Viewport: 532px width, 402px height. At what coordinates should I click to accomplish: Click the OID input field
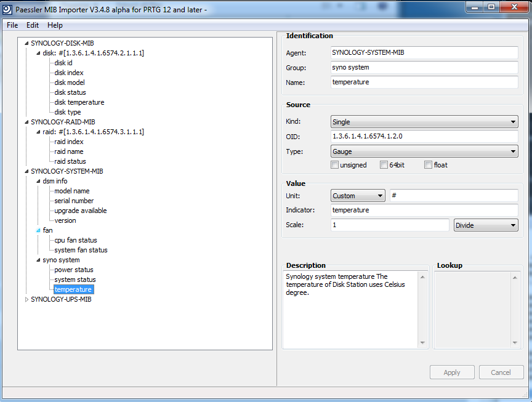(x=424, y=137)
